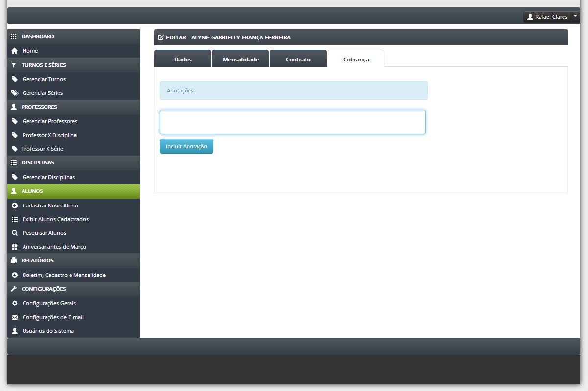Click the list icon beside Exibir Alunos Cadastrados
This screenshot has width=588, height=391.
click(14, 219)
